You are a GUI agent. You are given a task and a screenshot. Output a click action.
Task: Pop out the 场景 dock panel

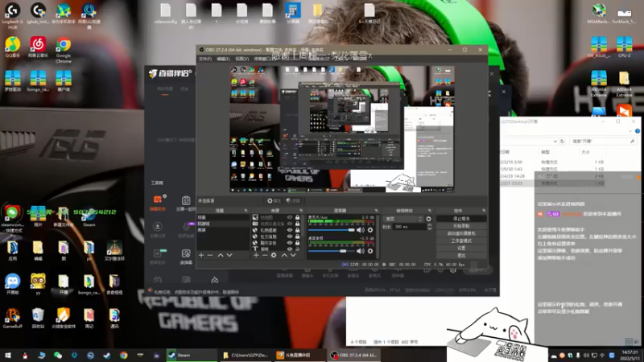246,211
